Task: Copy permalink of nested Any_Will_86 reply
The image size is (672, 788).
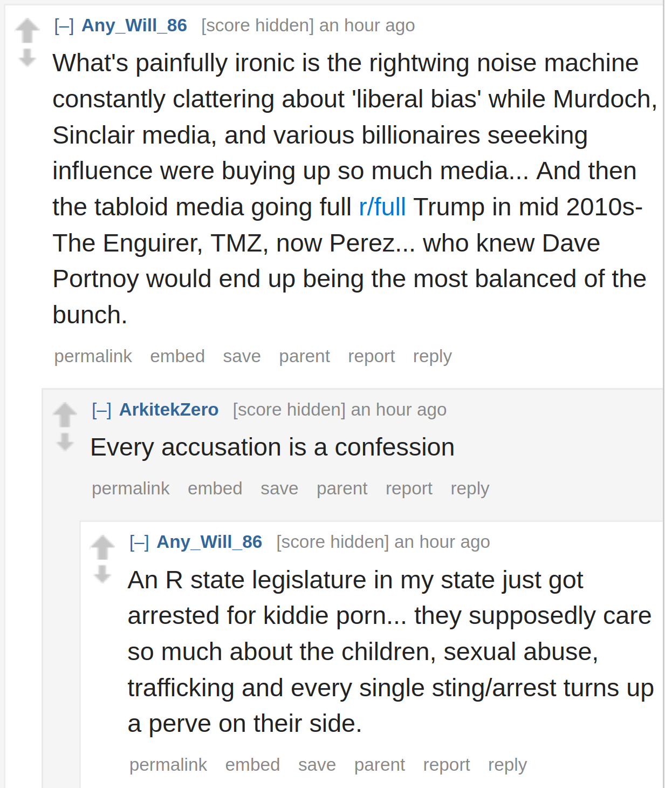Action: point(168,765)
